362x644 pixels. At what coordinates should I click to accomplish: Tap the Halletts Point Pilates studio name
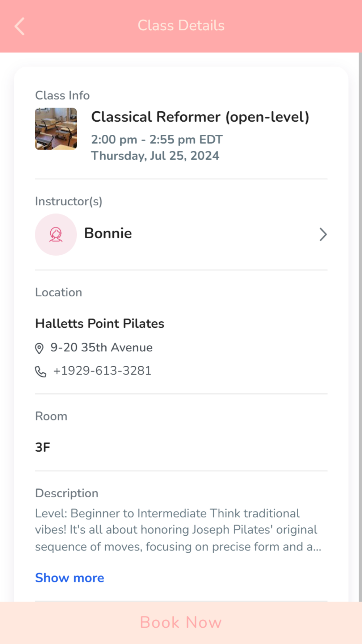tap(100, 323)
